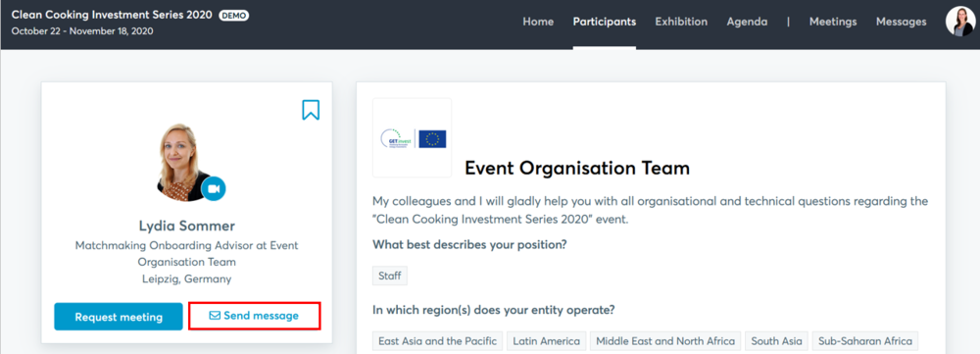Open the Messages page
The width and height of the screenshot is (980, 354).
(x=902, y=22)
